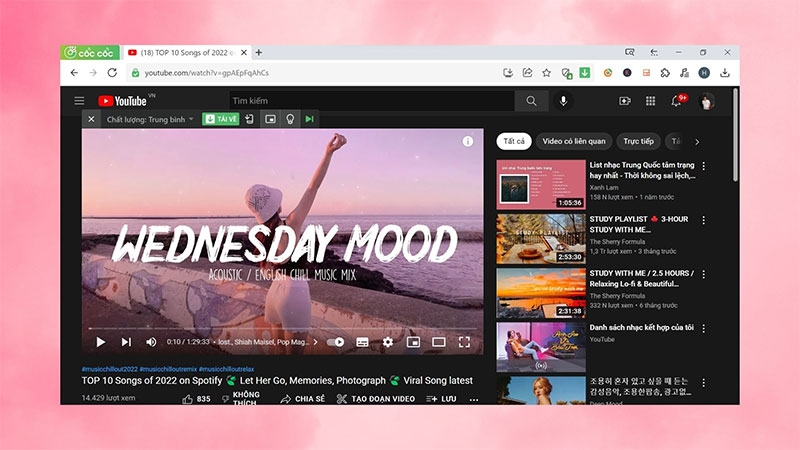Open options for Danh sách nhạc kết hợp
This screenshot has width=800, height=450.
click(x=704, y=329)
